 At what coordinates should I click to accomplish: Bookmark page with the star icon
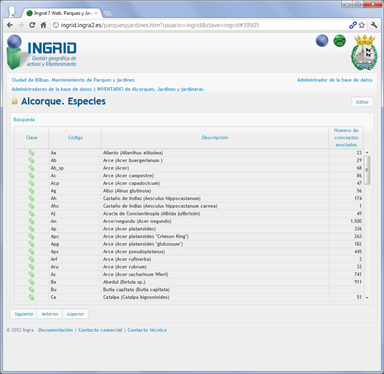click(362, 25)
